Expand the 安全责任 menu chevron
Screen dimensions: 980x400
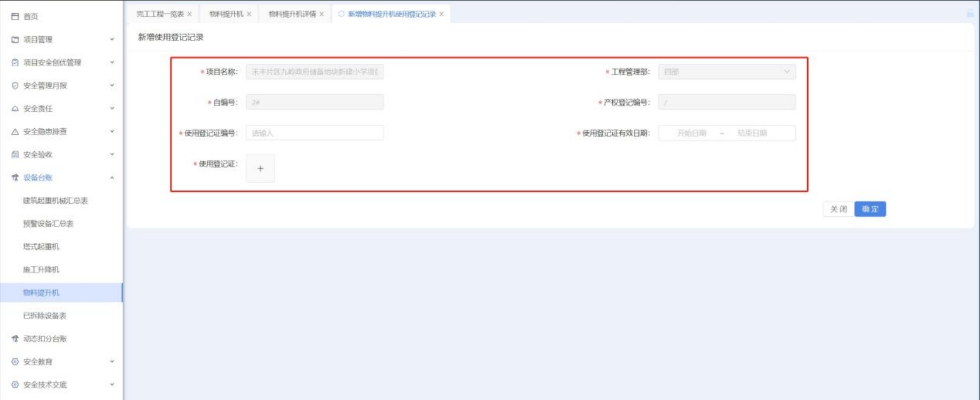pos(112,108)
